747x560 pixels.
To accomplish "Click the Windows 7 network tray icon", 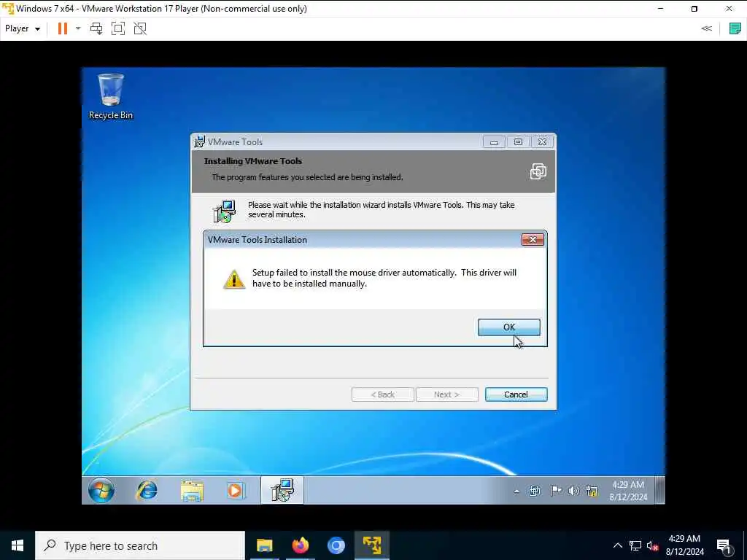I will click(x=592, y=491).
